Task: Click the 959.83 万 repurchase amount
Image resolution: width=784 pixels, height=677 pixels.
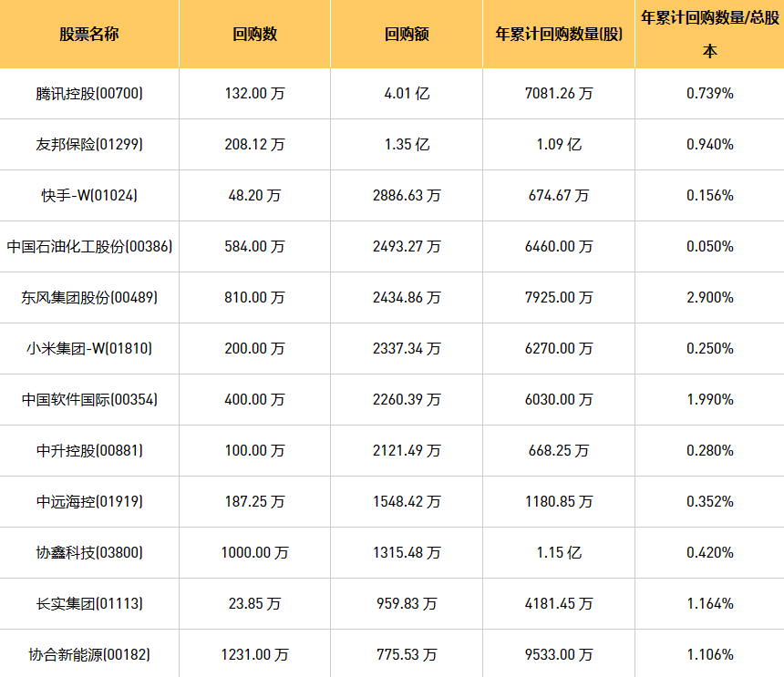Action: pyautogui.click(x=407, y=603)
